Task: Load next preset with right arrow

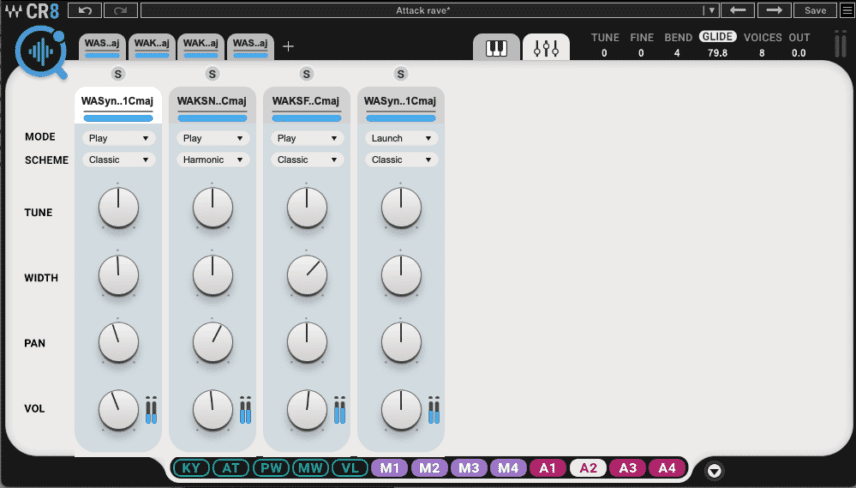Action: point(774,10)
